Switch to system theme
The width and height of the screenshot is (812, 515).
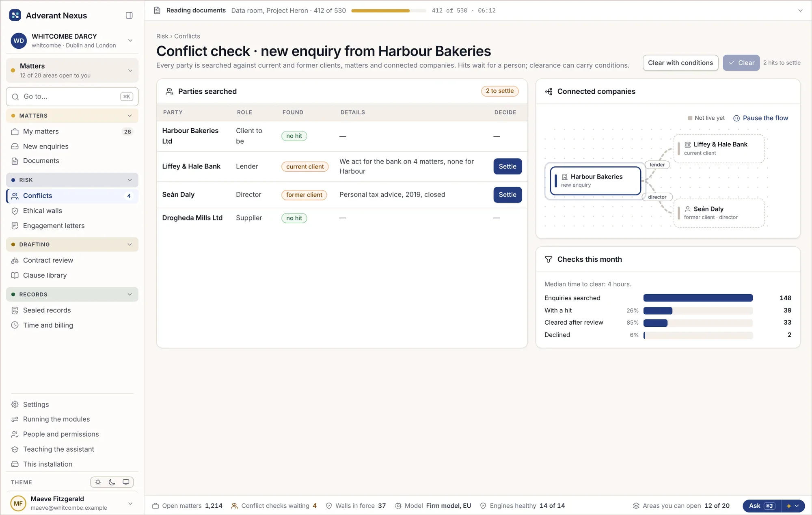(x=126, y=482)
